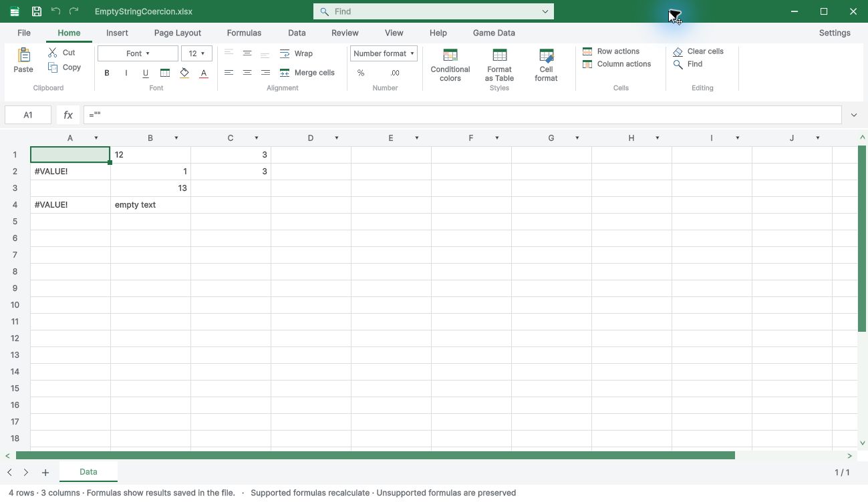Copy the selected cell
This screenshot has width=868, height=502.
coord(64,67)
